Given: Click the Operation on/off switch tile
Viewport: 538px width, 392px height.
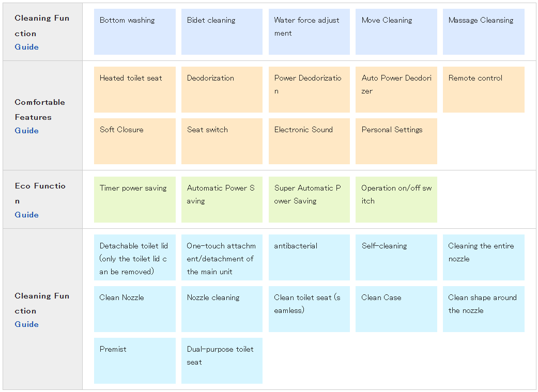Looking at the screenshot, I should tap(396, 199).
